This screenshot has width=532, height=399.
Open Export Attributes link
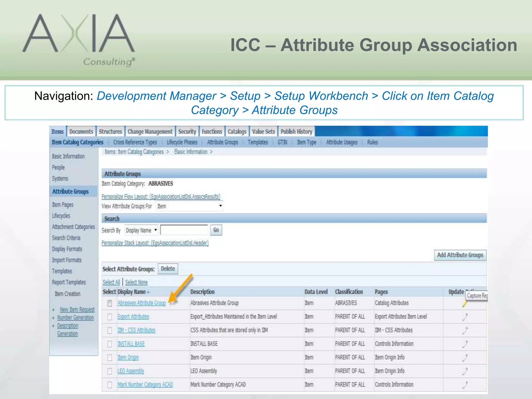[133, 317]
